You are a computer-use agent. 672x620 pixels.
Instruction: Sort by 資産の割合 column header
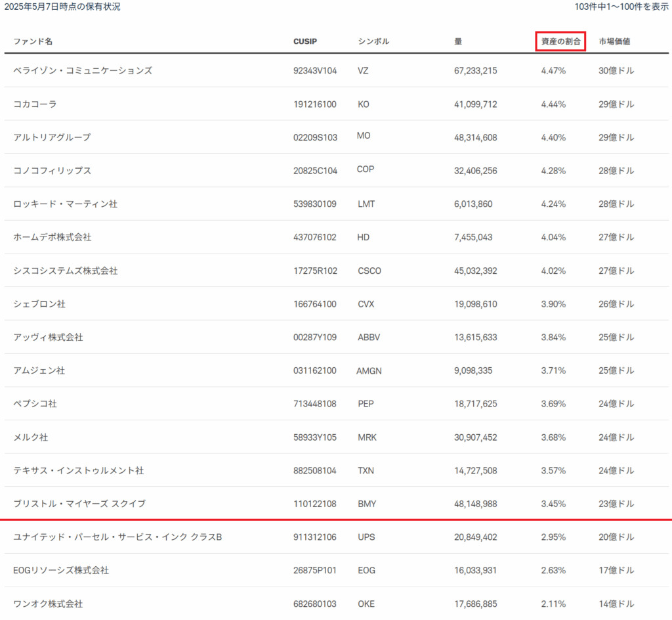(x=560, y=41)
